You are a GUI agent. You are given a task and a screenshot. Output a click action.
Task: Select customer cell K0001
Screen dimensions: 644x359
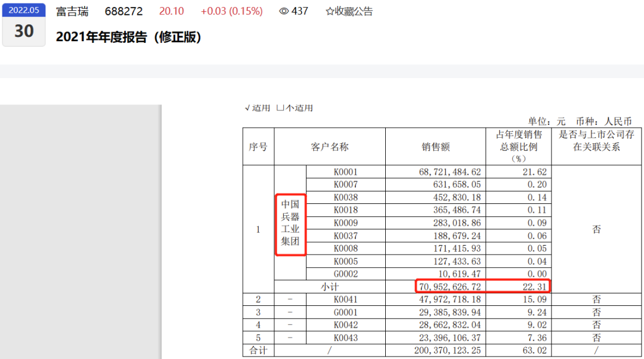point(345,172)
